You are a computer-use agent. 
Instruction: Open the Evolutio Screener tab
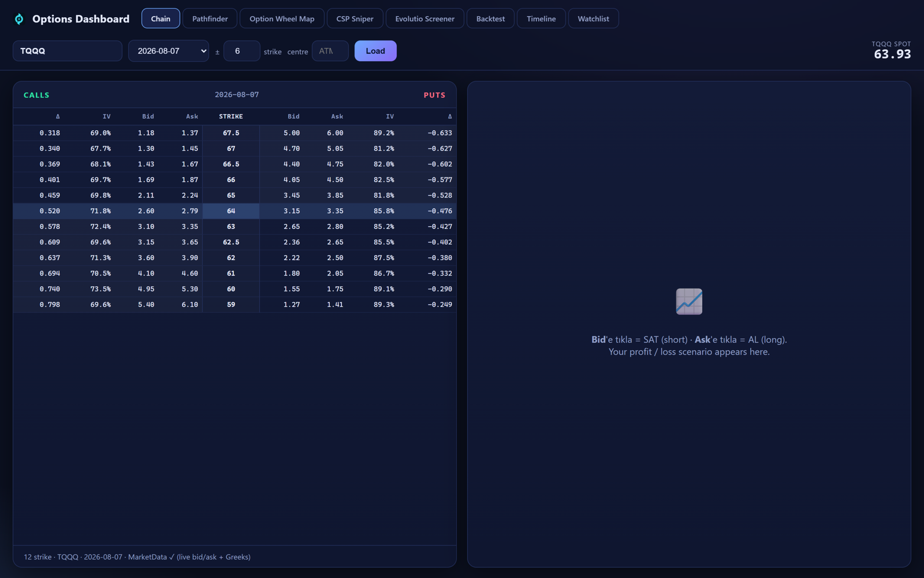click(424, 18)
